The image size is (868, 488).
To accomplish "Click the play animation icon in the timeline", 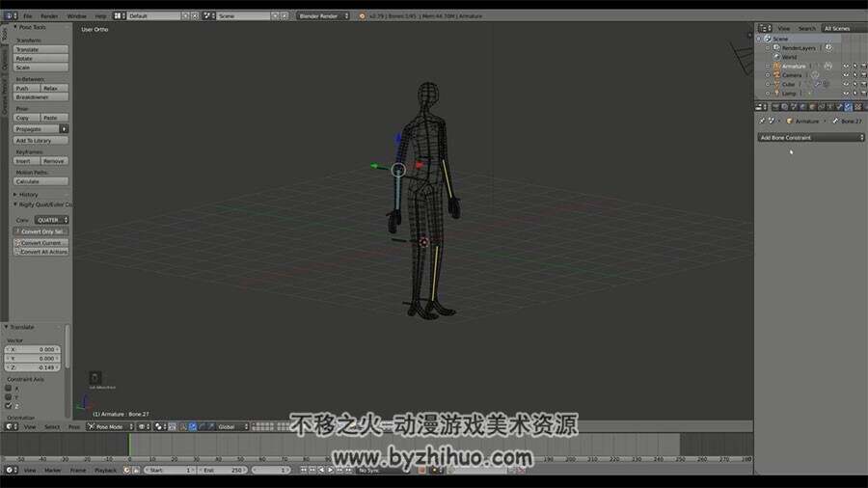I will [331, 470].
